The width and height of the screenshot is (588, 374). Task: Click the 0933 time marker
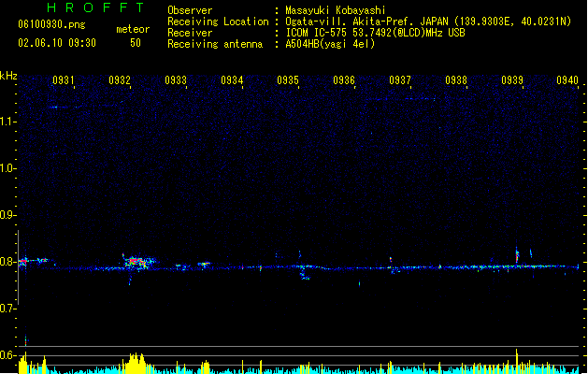[176, 80]
